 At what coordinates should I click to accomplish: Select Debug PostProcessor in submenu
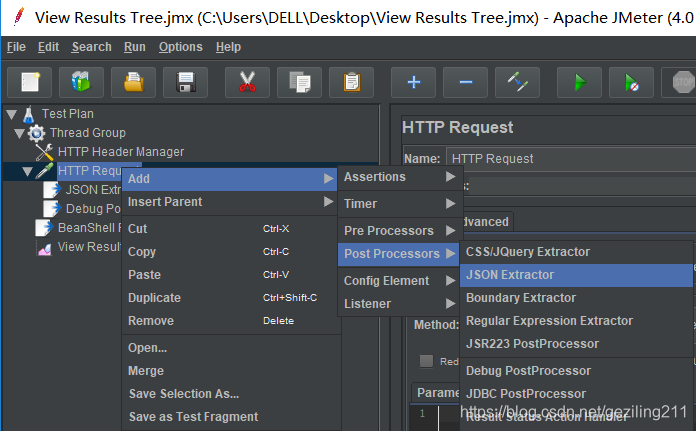coord(576,371)
